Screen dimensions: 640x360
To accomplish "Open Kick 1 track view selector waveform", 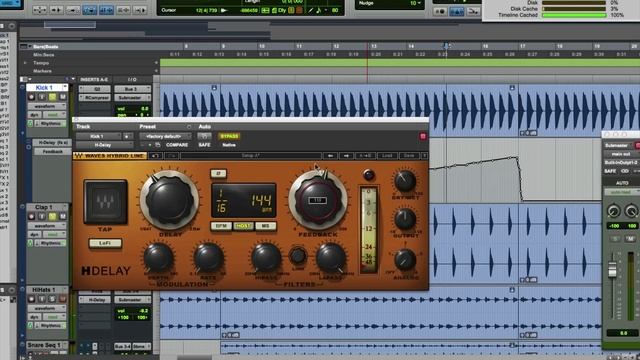I will (47, 106).
